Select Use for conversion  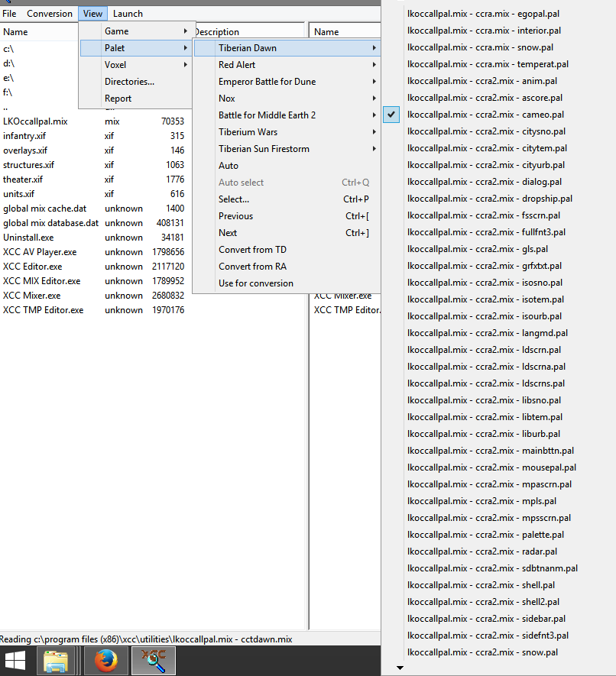[287, 283]
